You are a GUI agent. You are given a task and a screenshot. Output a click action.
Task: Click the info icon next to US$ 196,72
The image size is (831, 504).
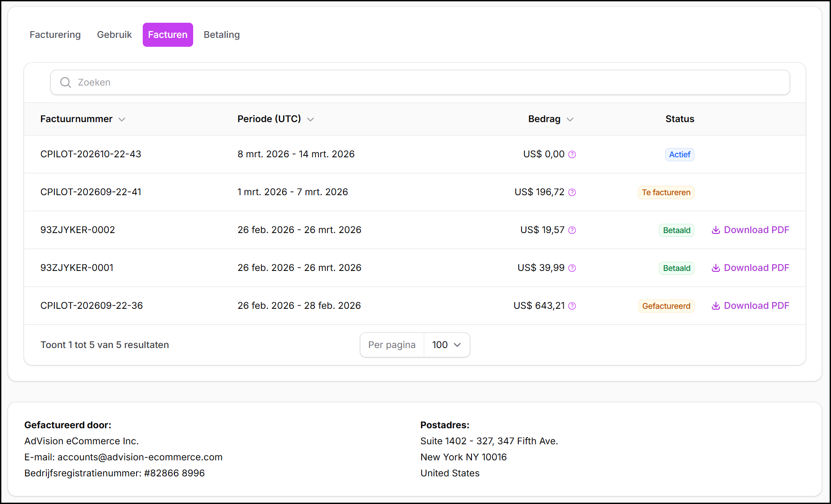(572, 193)
